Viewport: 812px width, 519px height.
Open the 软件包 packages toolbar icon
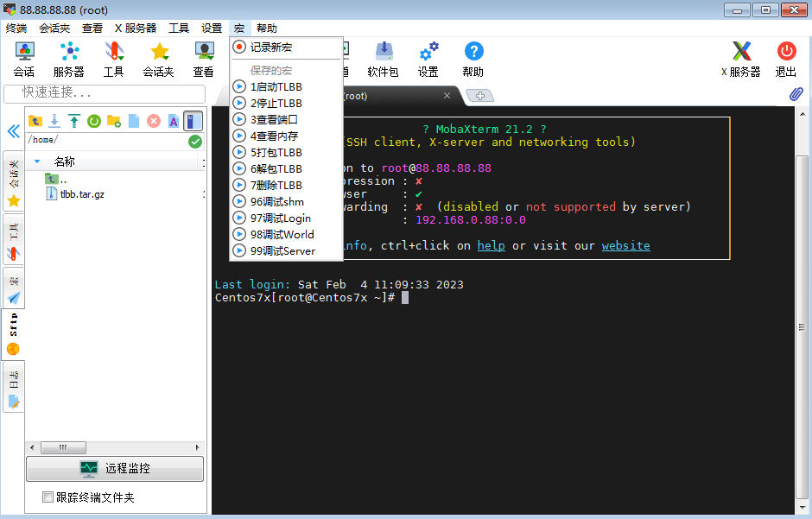point(383,58)
